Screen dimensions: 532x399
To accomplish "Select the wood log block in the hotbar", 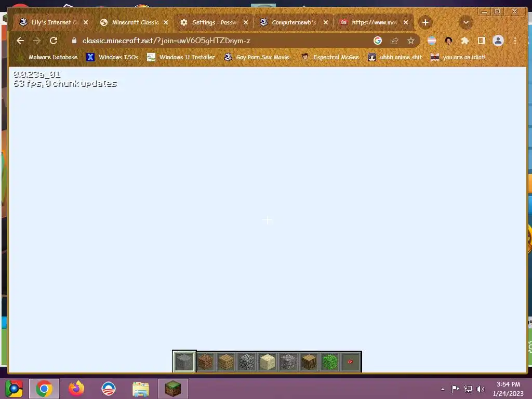I will click(x=309, y=362).
